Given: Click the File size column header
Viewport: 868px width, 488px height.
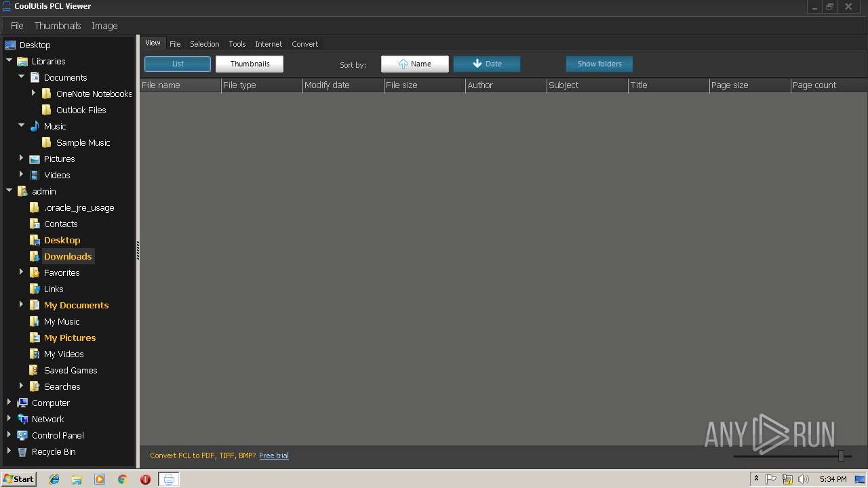Looking at the screenshot, I should tap(425, 85).
